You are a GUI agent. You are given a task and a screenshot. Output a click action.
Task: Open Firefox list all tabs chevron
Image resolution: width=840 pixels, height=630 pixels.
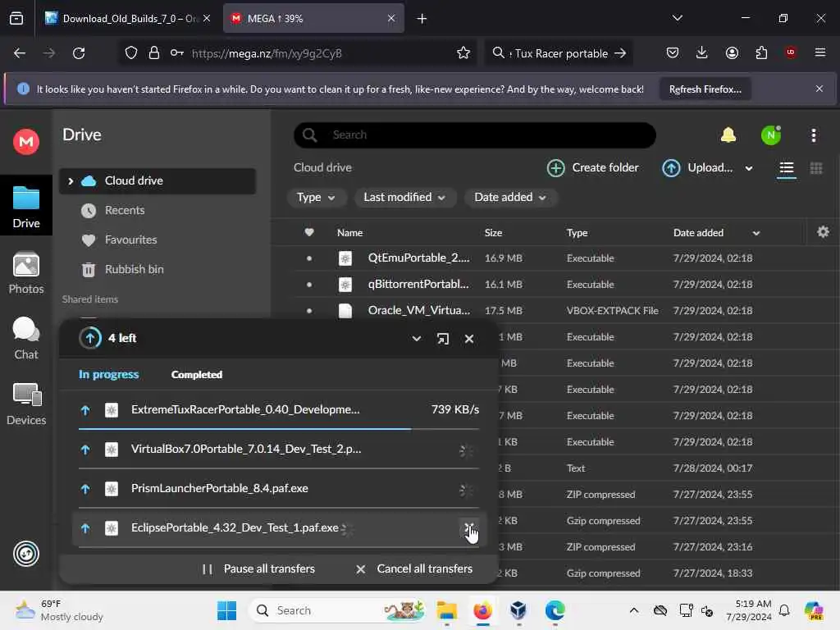click(677, 18)
